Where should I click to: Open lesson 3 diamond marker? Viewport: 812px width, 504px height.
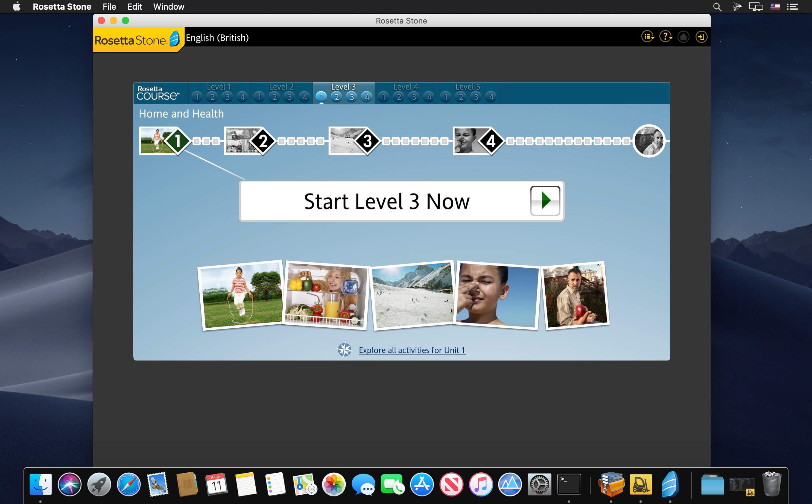click(367, 141)
